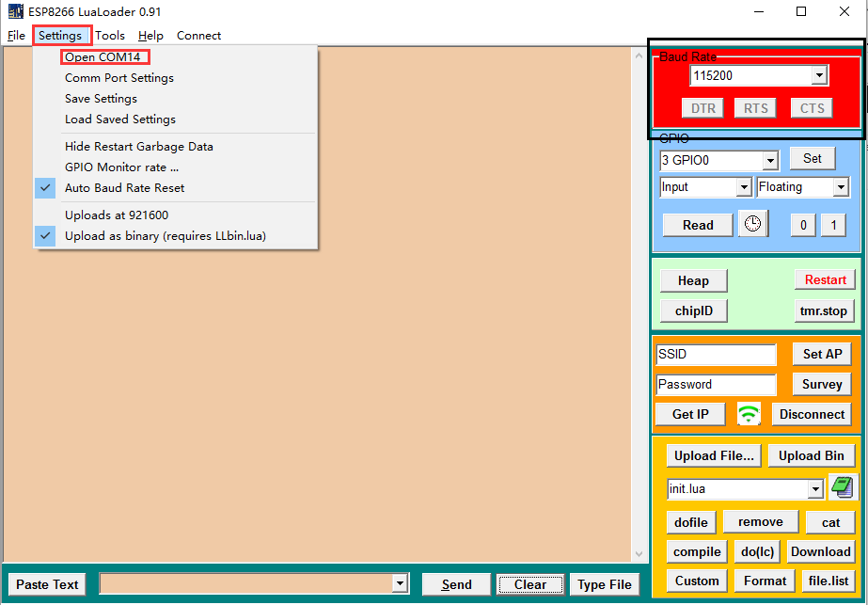The width and height of the screenshot is (868, 605).
Task: Click the CTS indicator button
Action: (812, 108)
